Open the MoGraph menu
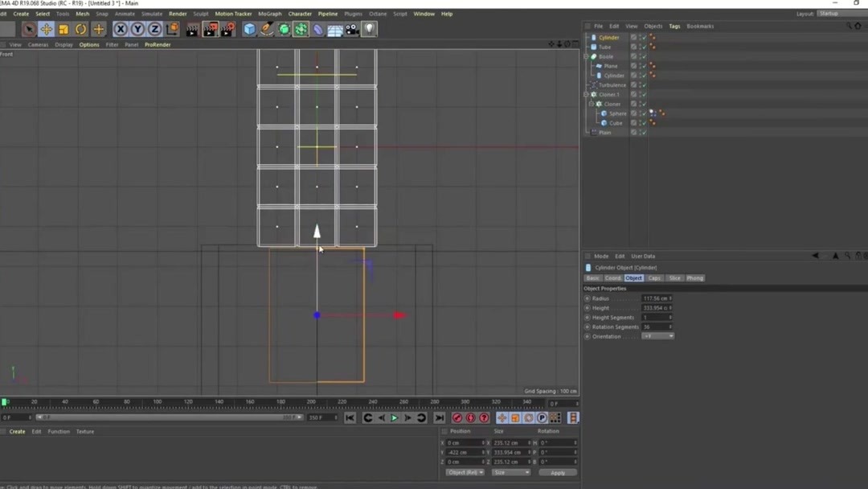This screenshot has height=489, width=868. click(x=269, y=14)
